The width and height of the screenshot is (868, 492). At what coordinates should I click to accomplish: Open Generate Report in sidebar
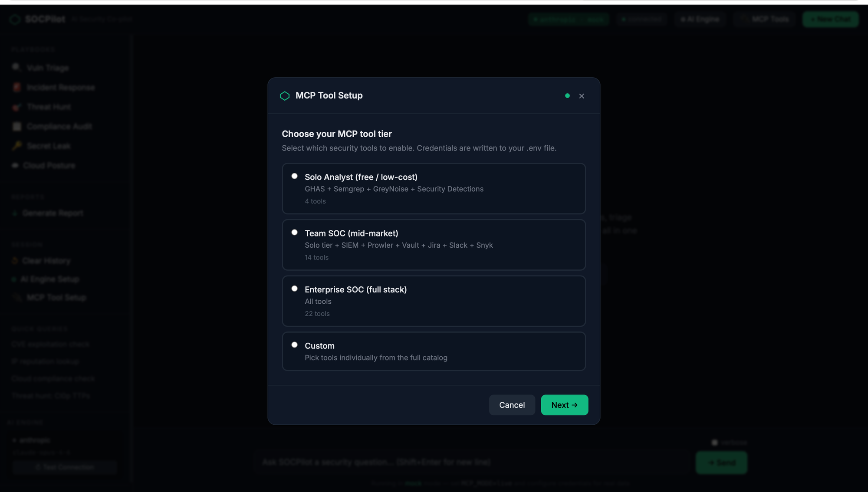point(52,213)
